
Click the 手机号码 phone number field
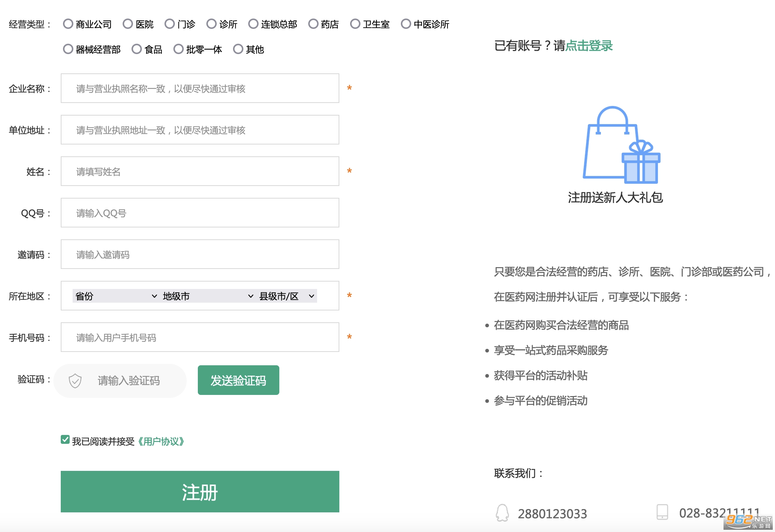tap(200, 338)
